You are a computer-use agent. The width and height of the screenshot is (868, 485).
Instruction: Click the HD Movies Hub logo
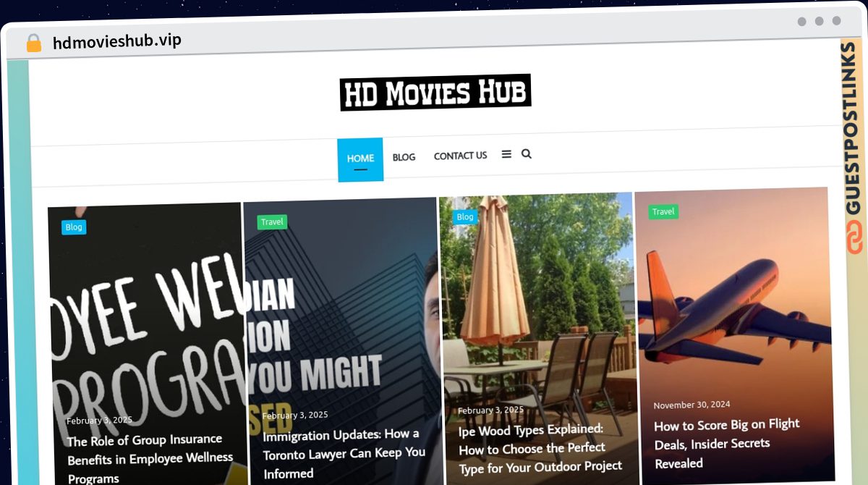[435, 93]
